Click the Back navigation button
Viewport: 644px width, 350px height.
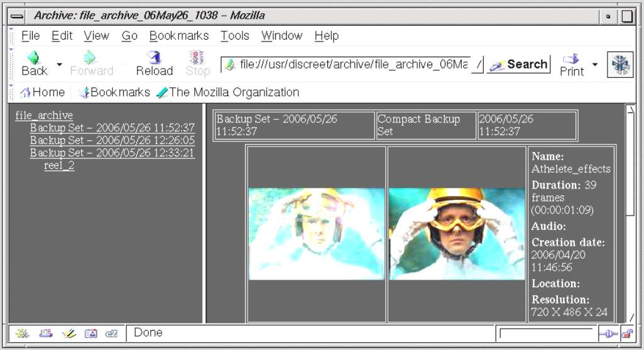pyautogui.click(x=34, y=63)
